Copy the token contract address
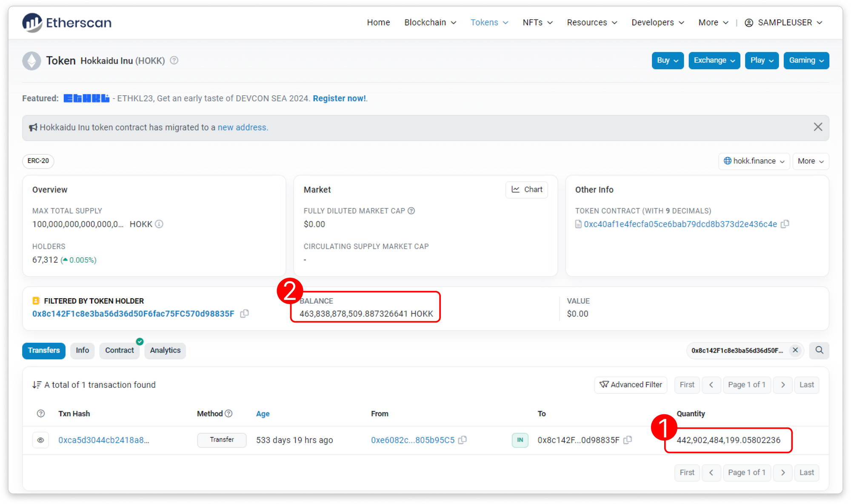 (x=785, y=224)
